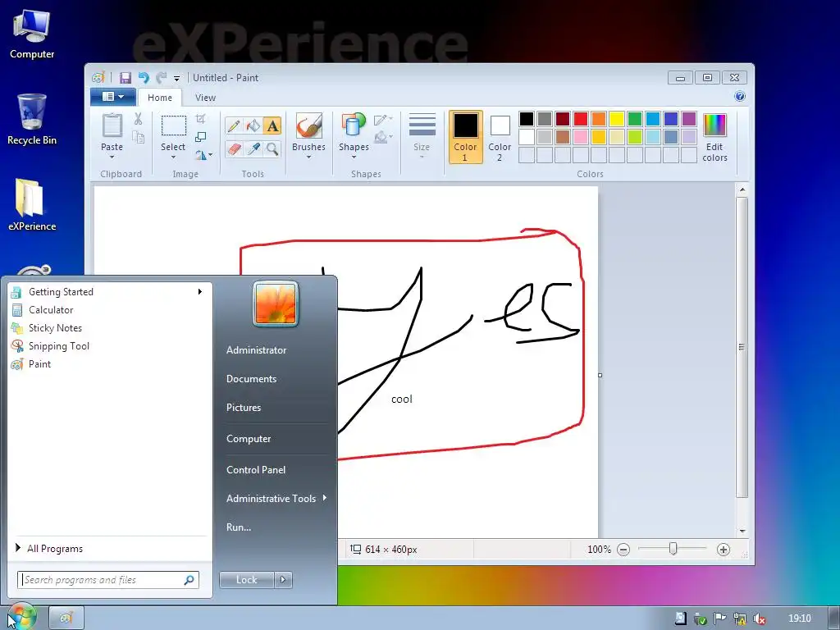840x630 pixels.
Task: Open the Select dropdown arrow
Action: pos(173,157)
